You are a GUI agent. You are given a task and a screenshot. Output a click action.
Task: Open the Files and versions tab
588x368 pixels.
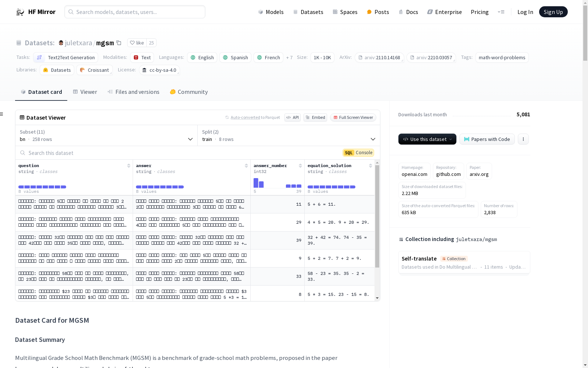[133, 92]
